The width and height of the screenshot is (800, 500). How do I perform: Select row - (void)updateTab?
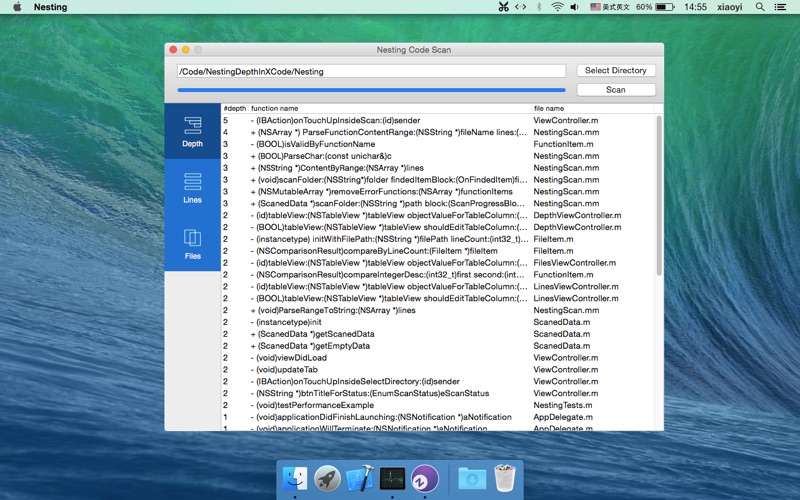[438, 369]
